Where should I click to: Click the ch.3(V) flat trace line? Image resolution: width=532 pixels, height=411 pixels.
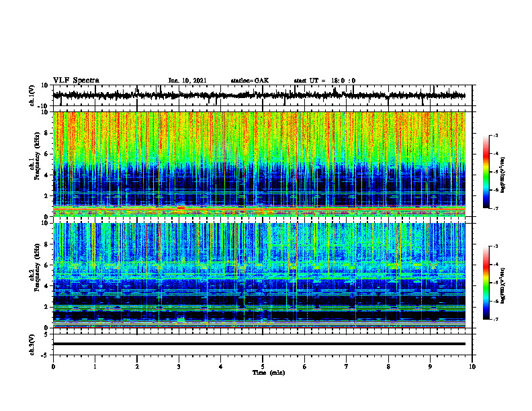(259, 344)
